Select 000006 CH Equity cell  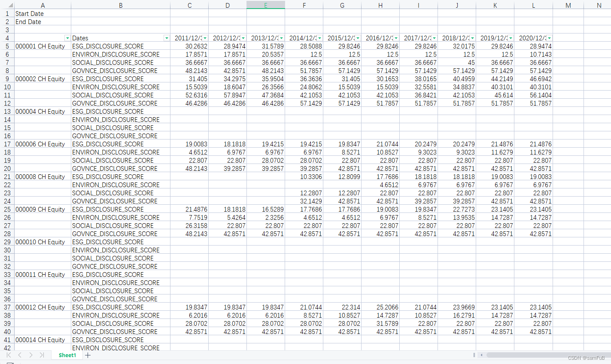point(43,144)
